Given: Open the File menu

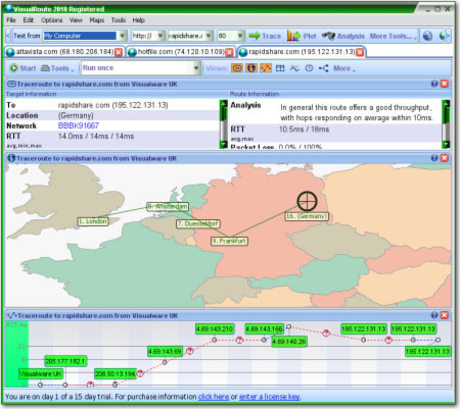Looking at the screenshot, I should 11,20.
